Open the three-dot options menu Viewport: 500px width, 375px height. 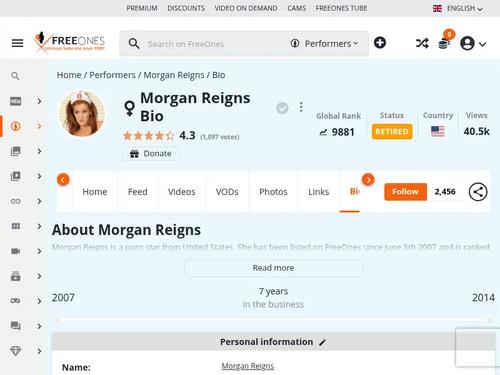[301, 107]
